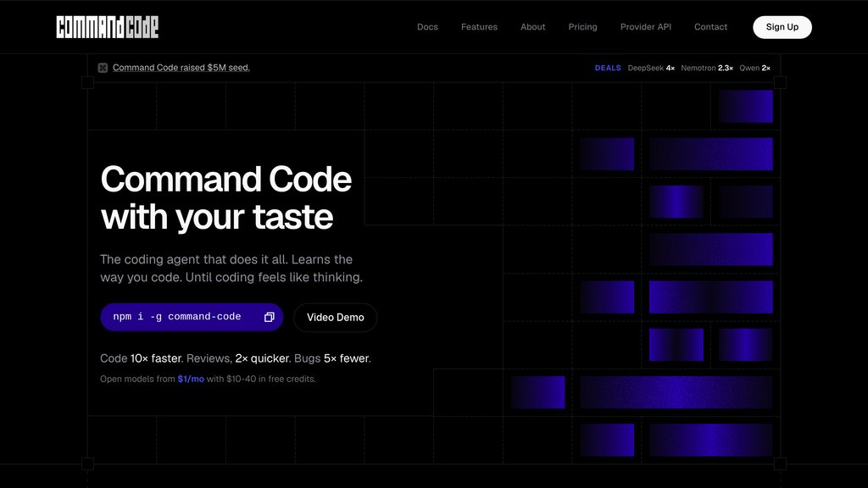Click the 'Code 10× faster' text

[142, 358]
